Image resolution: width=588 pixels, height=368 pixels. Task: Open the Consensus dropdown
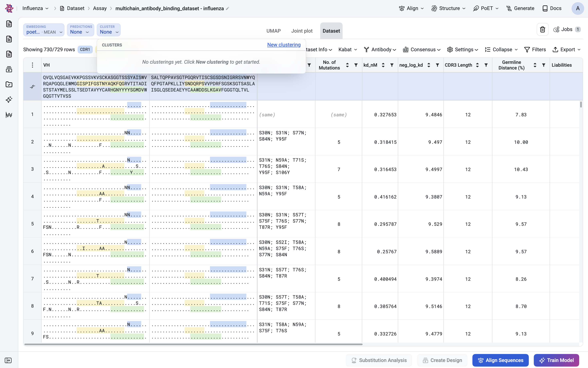click(x=422, y=50)
